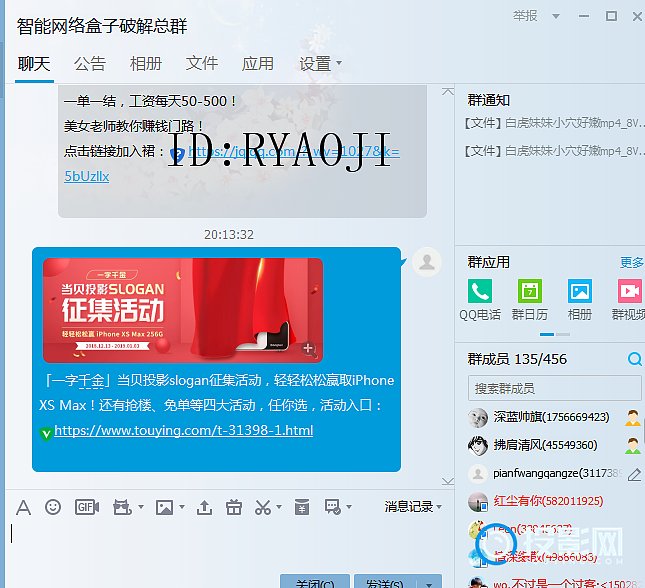Open 拂启清风 member avatar
Viewport: 645px width, 588px height.
478,446
